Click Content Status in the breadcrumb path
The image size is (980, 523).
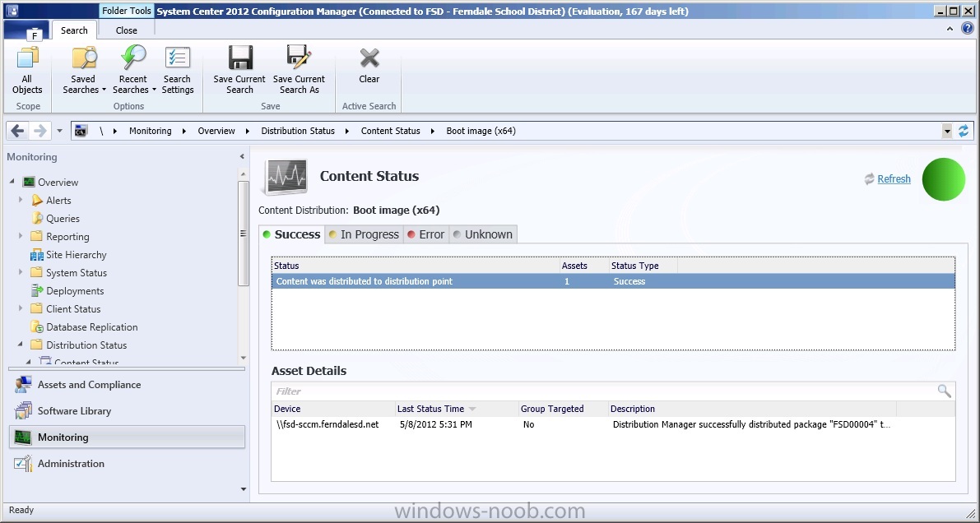[391, 132]
